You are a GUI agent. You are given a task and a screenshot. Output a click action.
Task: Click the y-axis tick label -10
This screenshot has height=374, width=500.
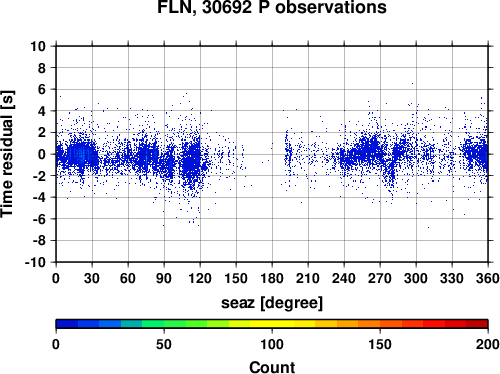[x=35, y=262]
